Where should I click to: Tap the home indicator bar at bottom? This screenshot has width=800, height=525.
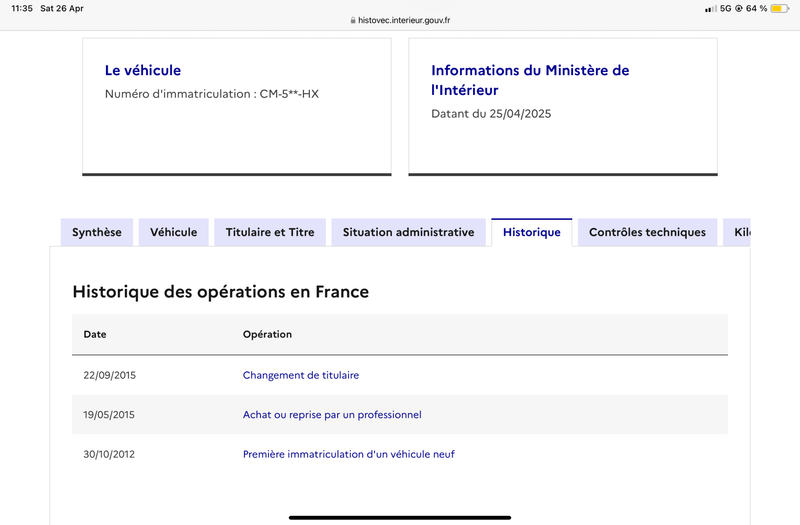click(x=400, y=518)
